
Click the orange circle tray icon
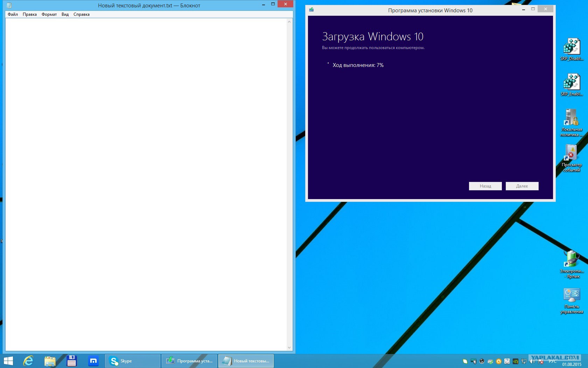(499, 361)
